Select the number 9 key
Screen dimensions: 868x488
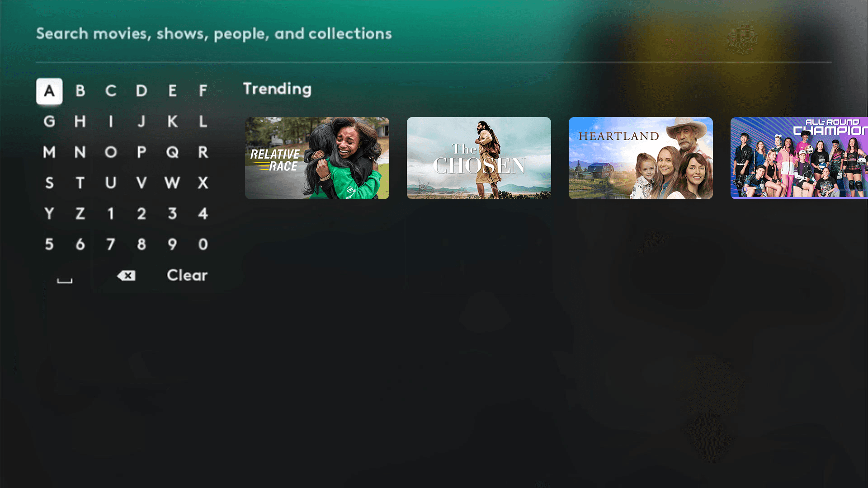(172, 245)
